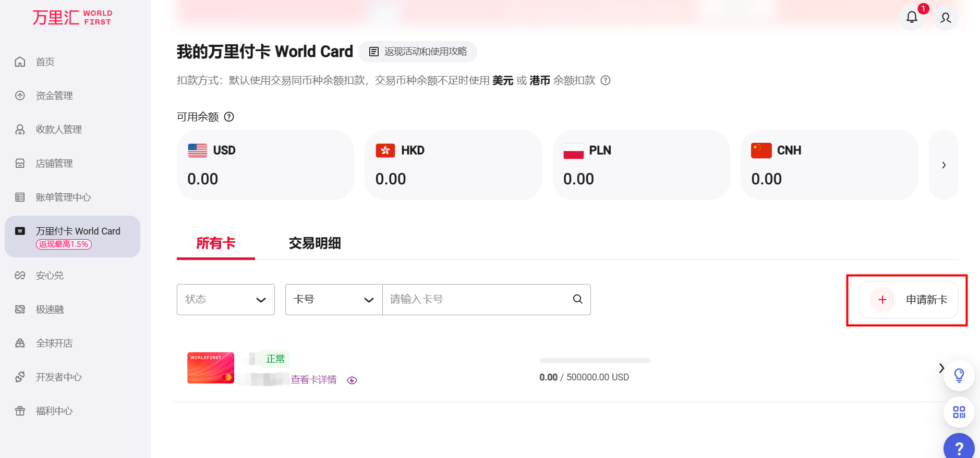The image size is (980, 458).
Task: Select the USD balance card
Action: [265, 165]
